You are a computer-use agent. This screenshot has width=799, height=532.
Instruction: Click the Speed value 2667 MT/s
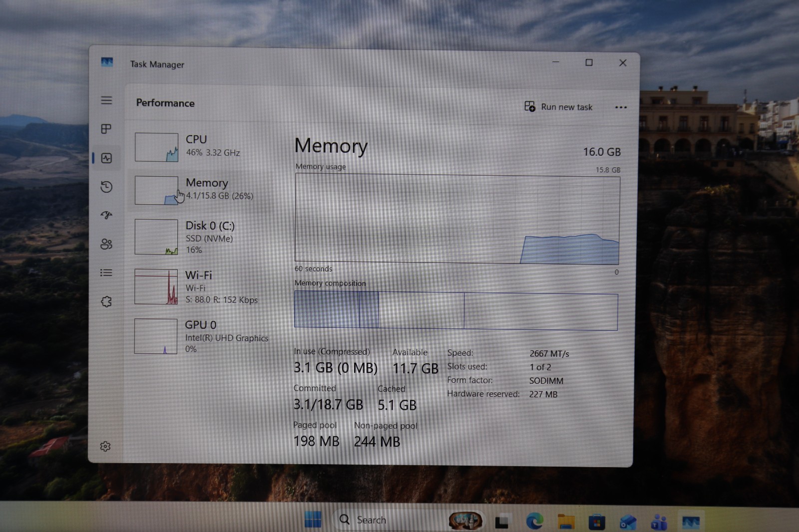[549, 354]
